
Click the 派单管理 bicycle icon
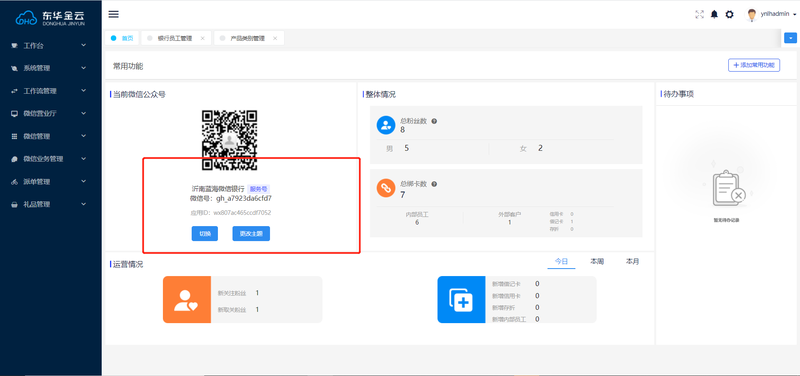coord(14,182)
